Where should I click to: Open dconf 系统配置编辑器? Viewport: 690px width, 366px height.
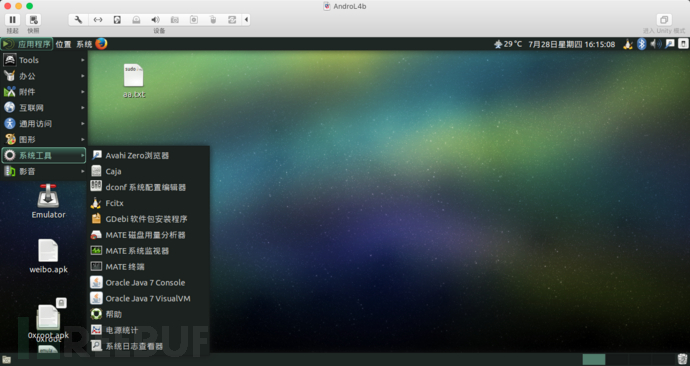click(149, 187)
